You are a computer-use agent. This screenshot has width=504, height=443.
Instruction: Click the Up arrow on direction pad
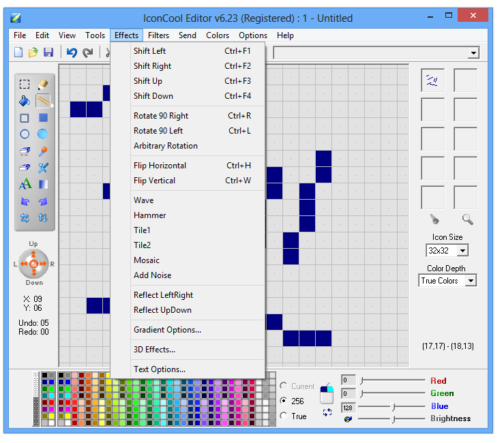pos(33,254)
